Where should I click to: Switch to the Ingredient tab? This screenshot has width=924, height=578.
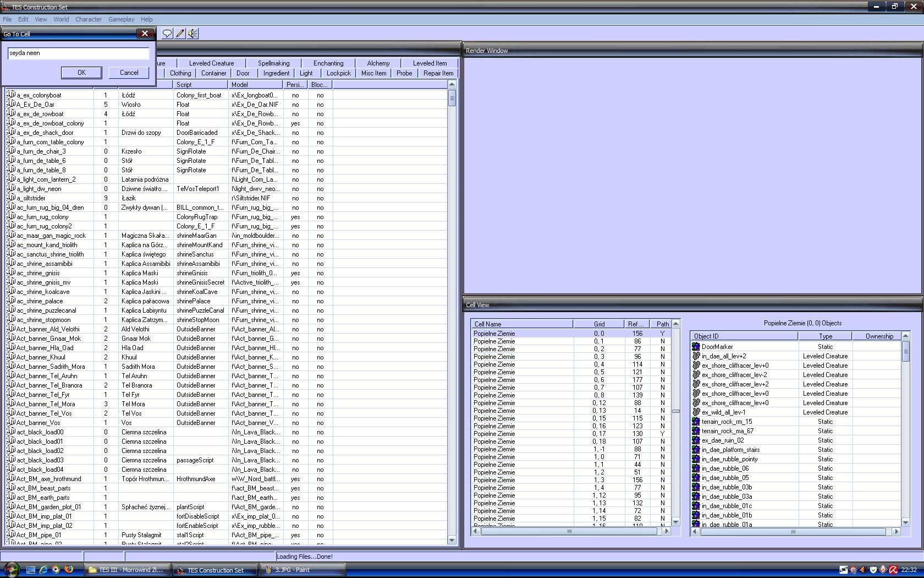click(x=276, y=73)
